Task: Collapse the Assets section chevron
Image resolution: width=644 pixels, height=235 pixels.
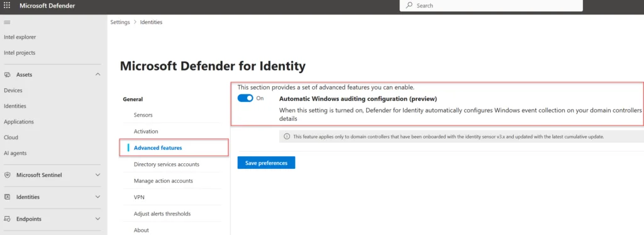Action: (x=97, y=74)
